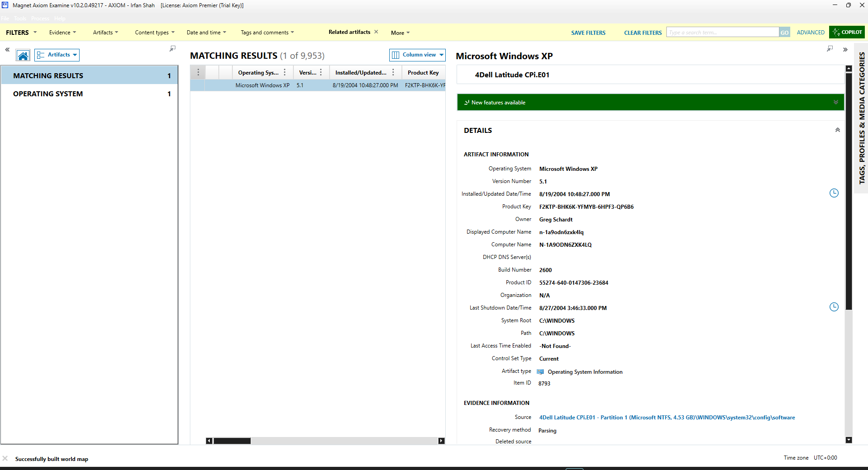Open the Artifacts filter dropdown
Viewport: 868px width, 470px height.
105,33
